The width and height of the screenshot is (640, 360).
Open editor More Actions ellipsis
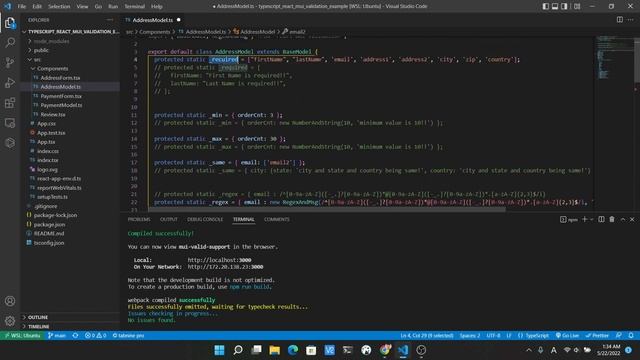tap(631, 20)
